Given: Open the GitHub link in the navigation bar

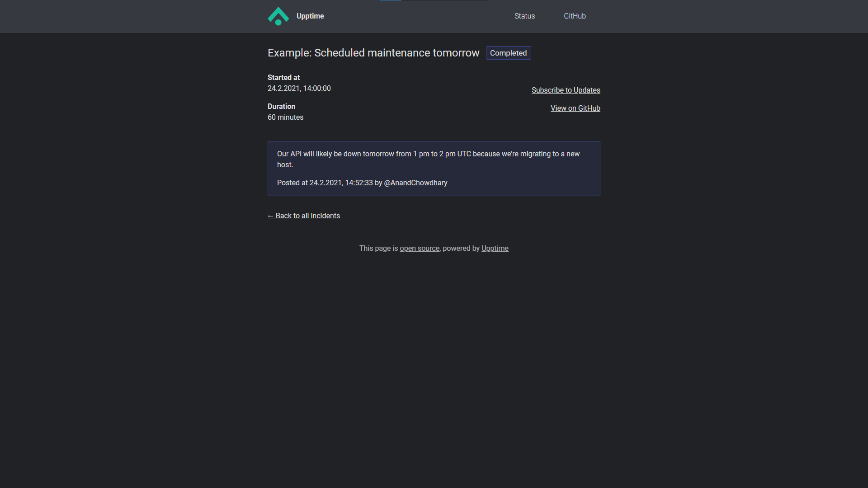Looking at the screenshot, I should [575, 16].
